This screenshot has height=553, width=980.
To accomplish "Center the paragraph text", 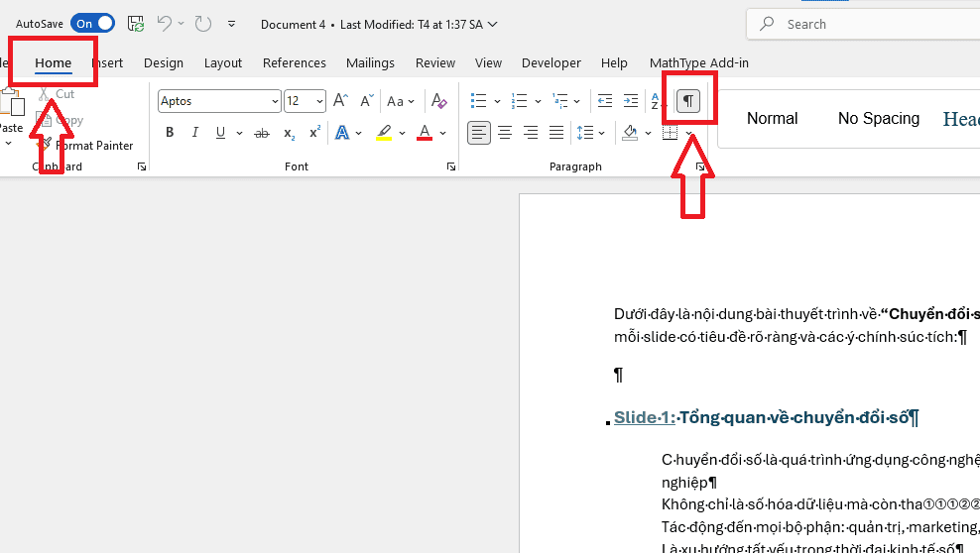I will 505,133.
